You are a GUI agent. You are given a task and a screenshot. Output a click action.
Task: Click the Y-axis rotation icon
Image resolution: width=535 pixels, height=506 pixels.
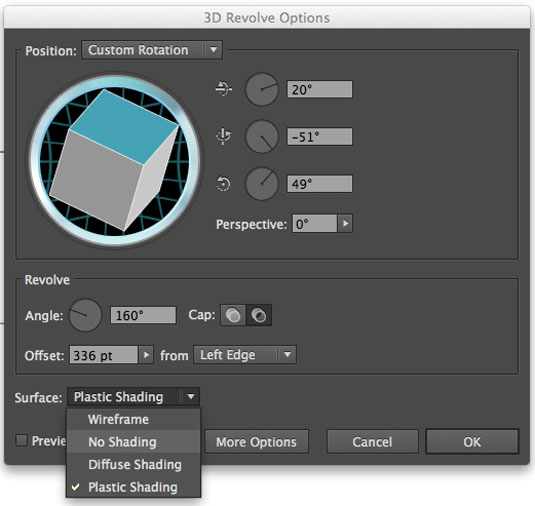223,136
